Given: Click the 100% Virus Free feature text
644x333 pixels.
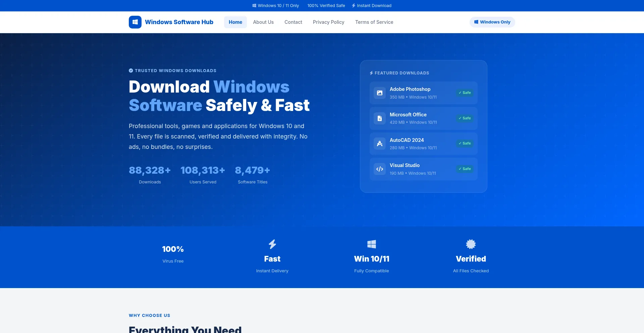Looking at the screenshot, I should (173, 254).
